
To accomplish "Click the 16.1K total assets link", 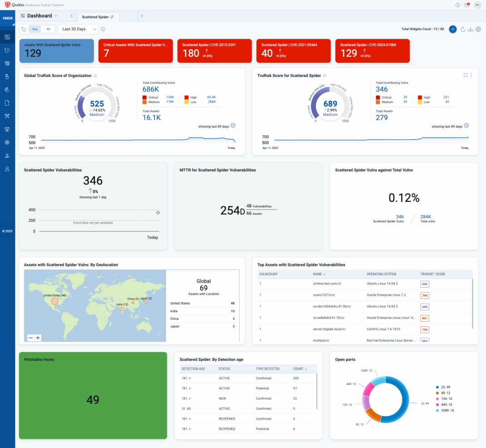I will coord(152,118).
